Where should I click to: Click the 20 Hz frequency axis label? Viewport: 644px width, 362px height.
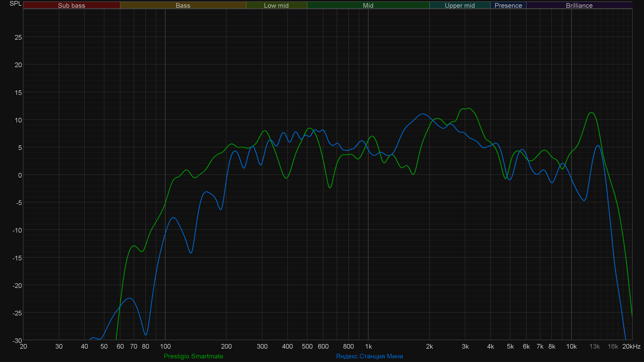(x=23, y=346)
